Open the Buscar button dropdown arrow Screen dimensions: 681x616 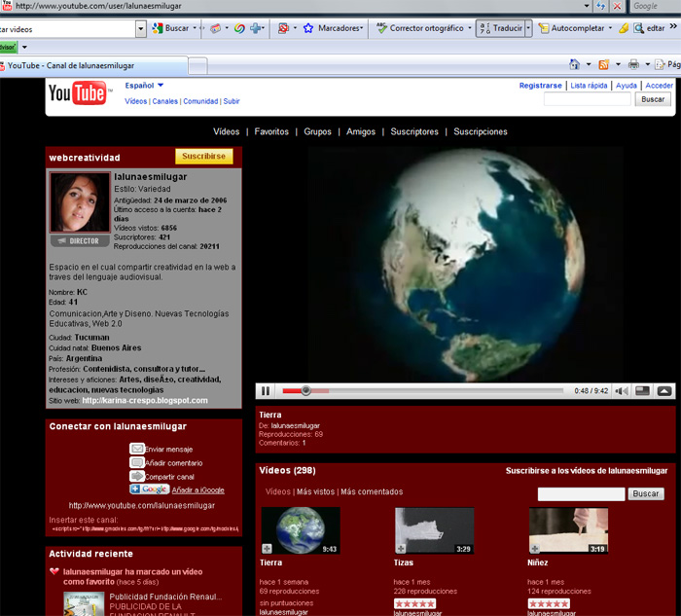coord(195,28)
